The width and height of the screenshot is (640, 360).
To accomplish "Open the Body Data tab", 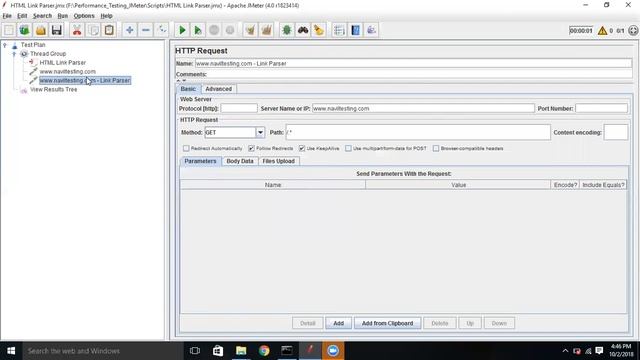I will point(240,161).
